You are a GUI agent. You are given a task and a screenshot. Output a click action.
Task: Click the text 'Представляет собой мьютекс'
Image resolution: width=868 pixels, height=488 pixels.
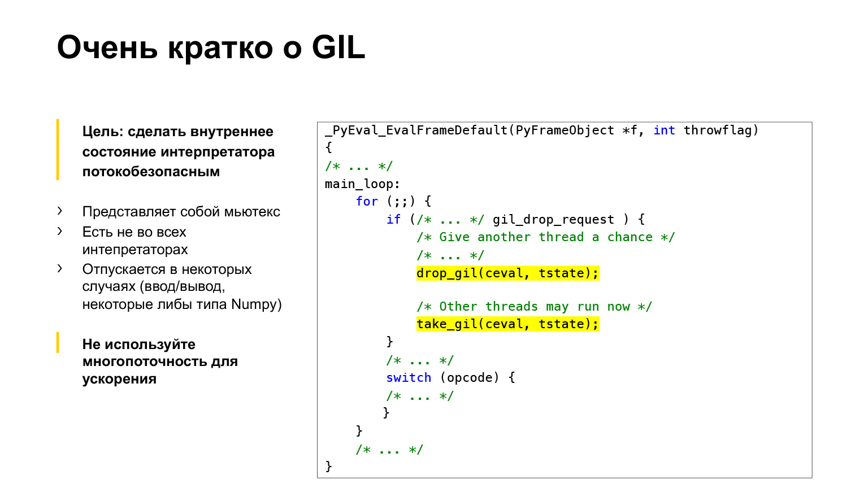180,211
